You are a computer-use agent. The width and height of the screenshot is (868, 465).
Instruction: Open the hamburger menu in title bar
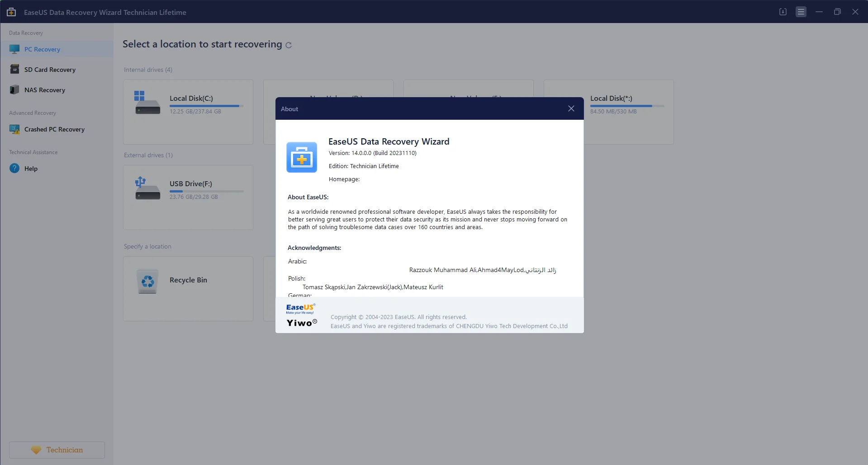click(801, 12)
